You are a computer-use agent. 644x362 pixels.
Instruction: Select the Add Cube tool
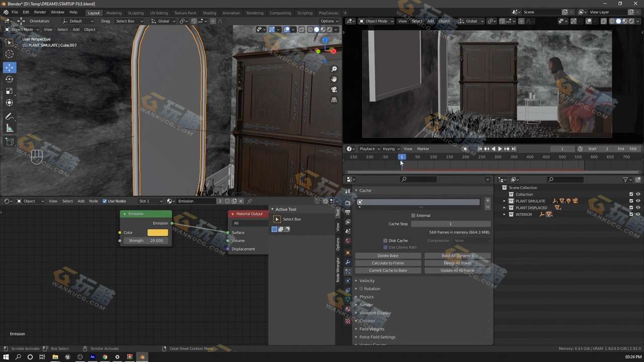10,142
